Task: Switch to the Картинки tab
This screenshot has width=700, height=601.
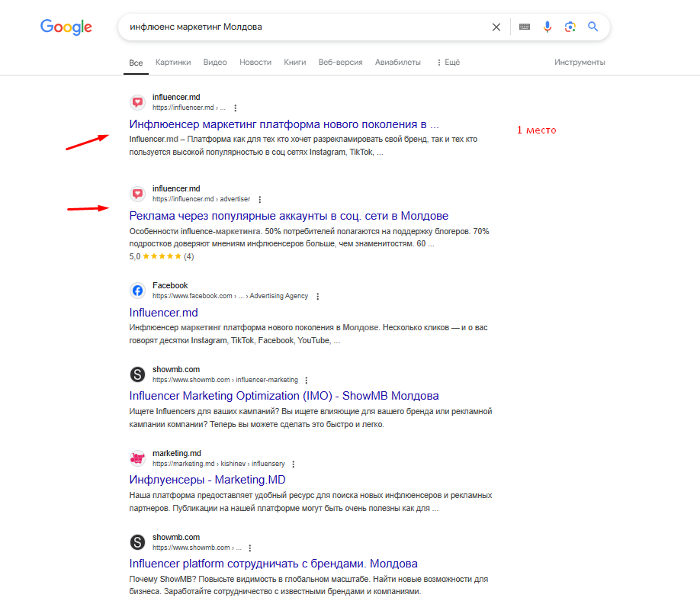Action: [x=173, y=63]
